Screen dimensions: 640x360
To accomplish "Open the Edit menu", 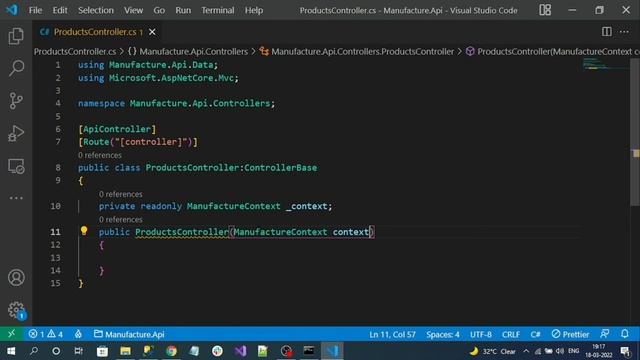I will [x=60, y=10].
